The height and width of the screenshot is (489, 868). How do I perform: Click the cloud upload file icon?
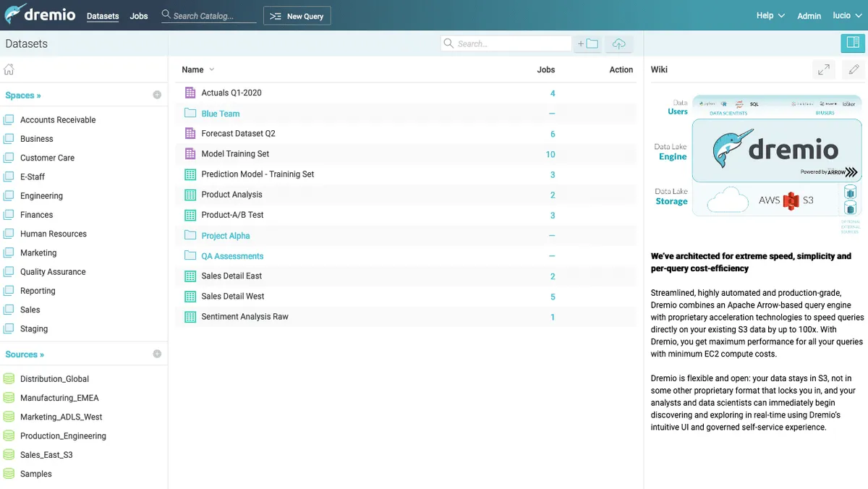pos(618,44)
